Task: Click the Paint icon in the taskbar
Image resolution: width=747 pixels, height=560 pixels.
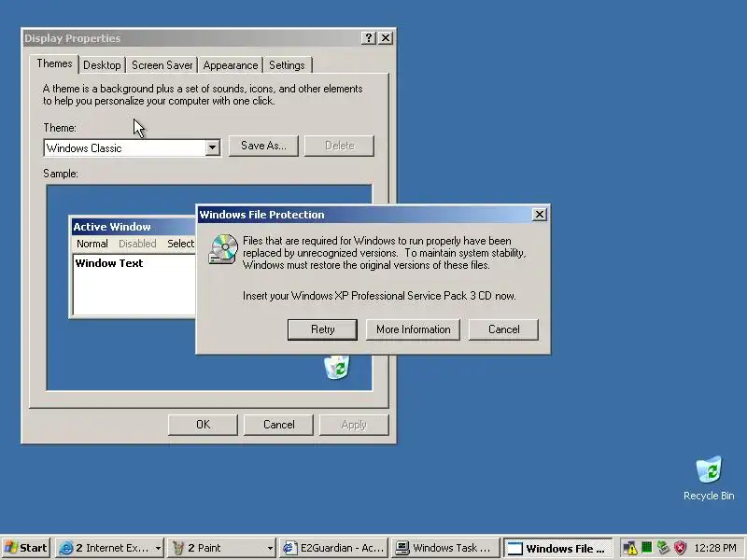Action: (x=177, y=549)
